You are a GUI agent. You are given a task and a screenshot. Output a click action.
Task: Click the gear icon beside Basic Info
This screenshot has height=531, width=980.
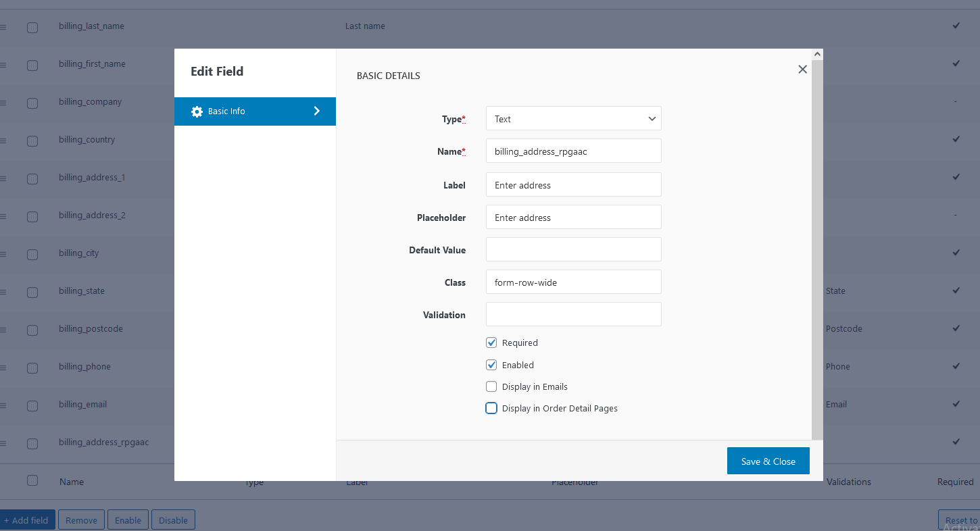(x=197, y=111)
